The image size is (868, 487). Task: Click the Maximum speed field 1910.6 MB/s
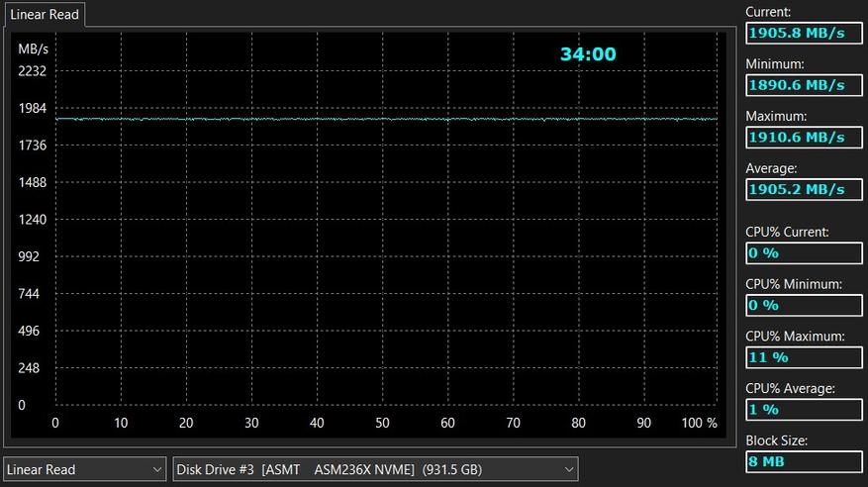pos(804,138)
